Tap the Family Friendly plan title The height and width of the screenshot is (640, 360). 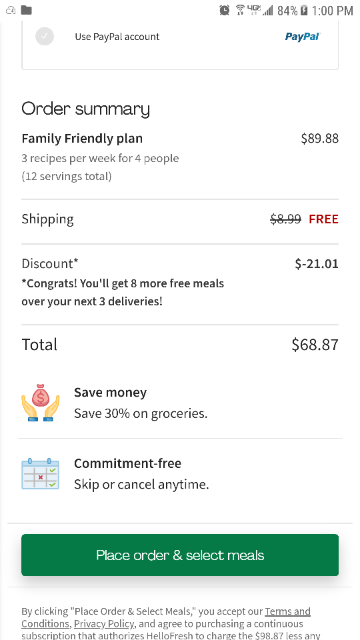pyautogui.click(x=82, y=139)
